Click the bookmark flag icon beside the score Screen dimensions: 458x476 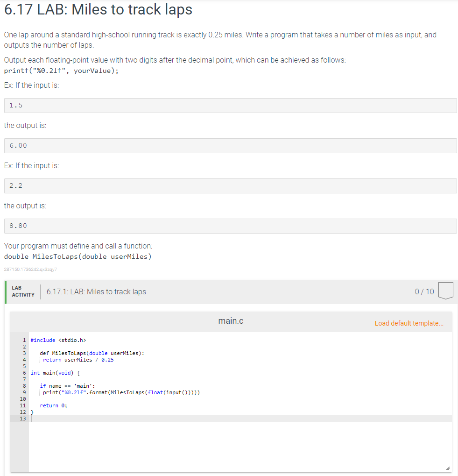tap(445, 290)
